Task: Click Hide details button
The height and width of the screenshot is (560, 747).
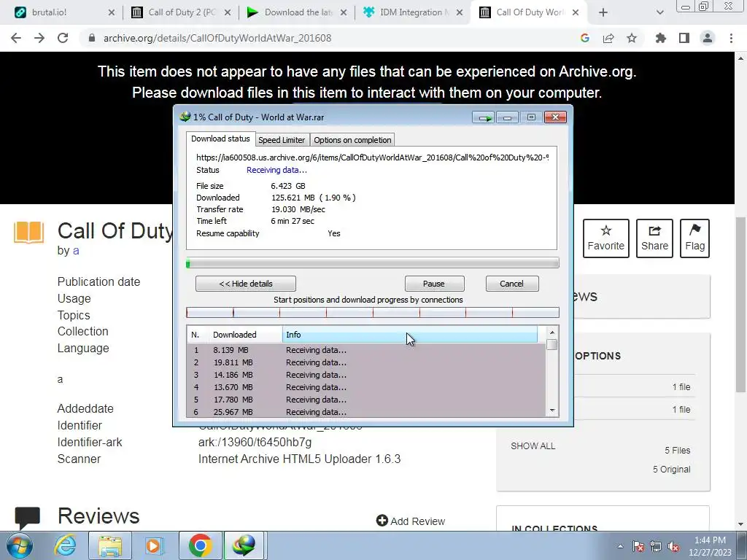Action: click(246, 284)
